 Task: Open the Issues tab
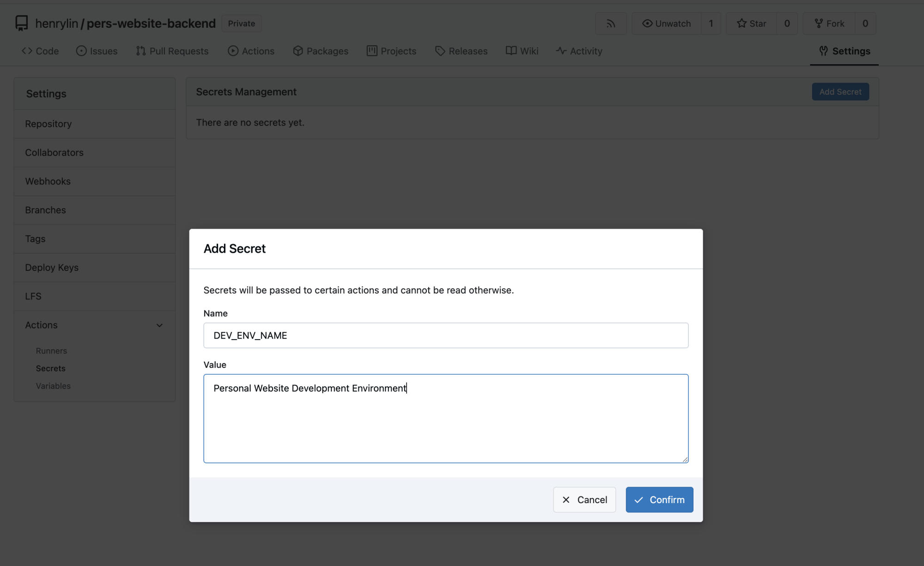tap(97, 51)
